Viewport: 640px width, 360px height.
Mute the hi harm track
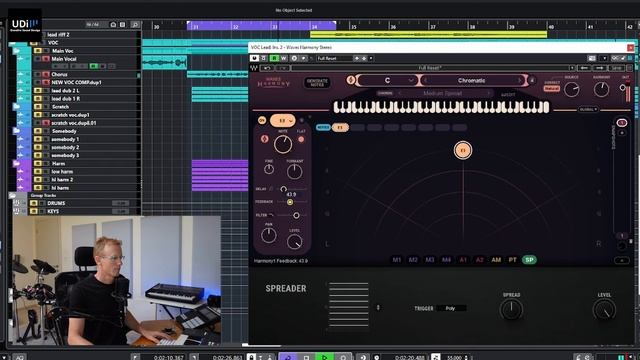pyautogui.click(x=38, y=188)
